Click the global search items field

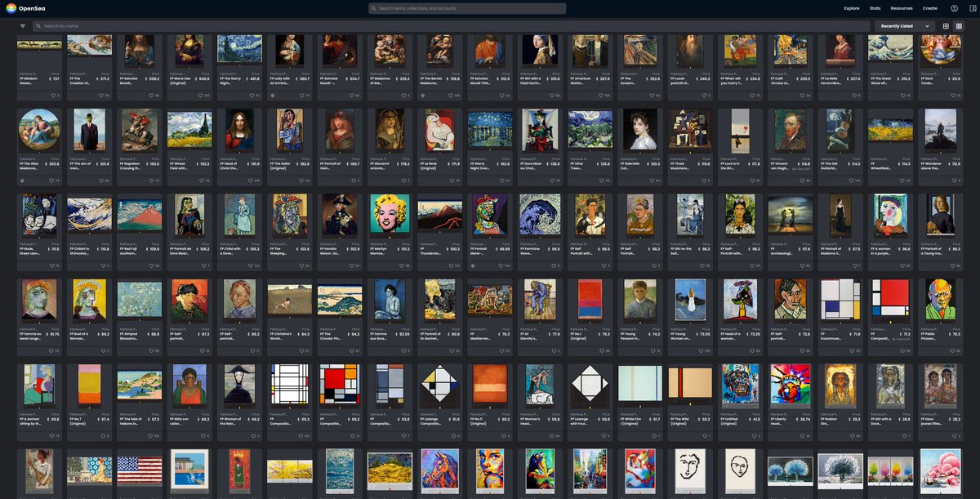coord(467,8)
